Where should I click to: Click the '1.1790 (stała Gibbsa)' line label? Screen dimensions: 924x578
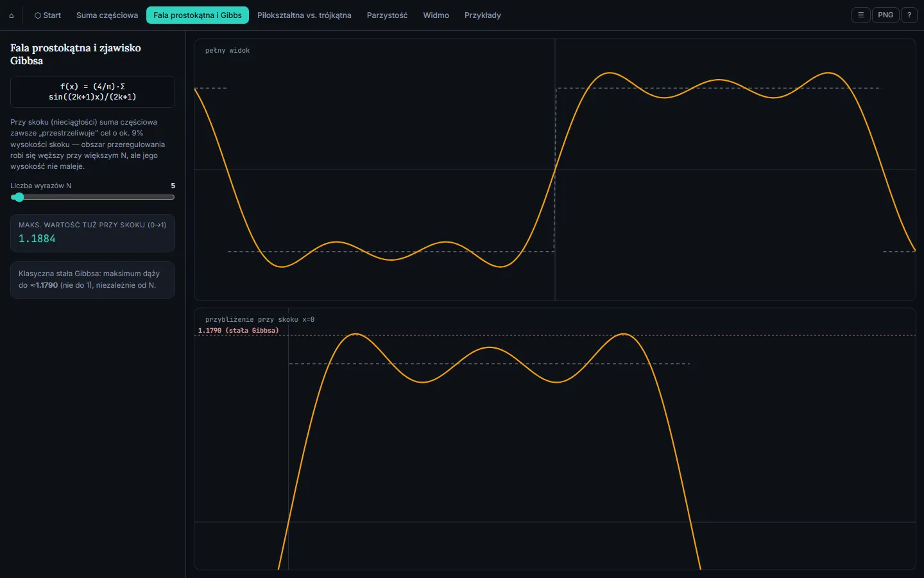click(x=239, y=331)
